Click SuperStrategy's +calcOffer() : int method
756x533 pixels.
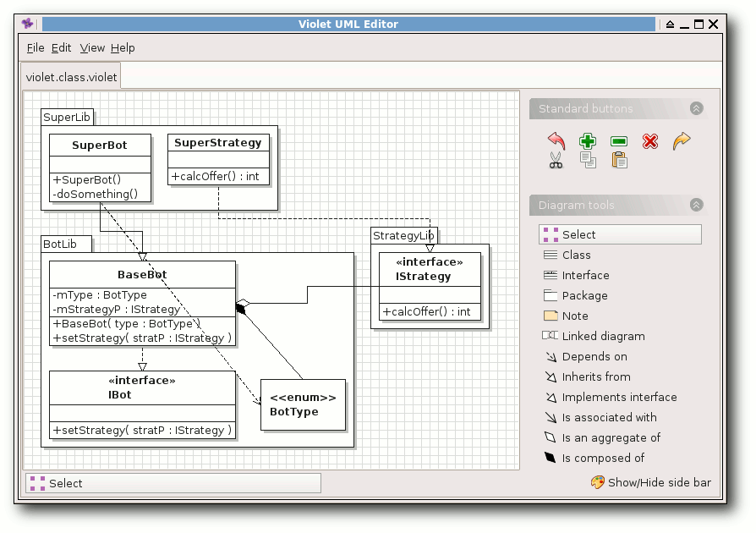(215, 177)
